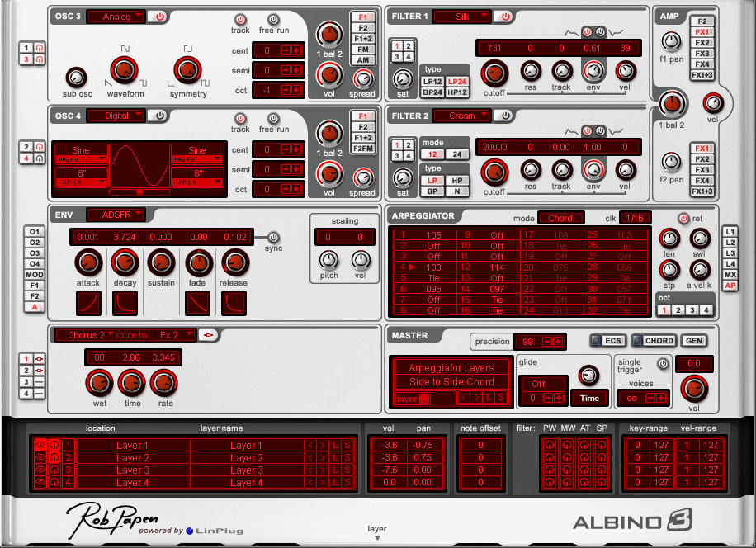The height and width of the screenshot is (548, 756).
Task: Click glide Time button
Action: click(x=589, y=398)
